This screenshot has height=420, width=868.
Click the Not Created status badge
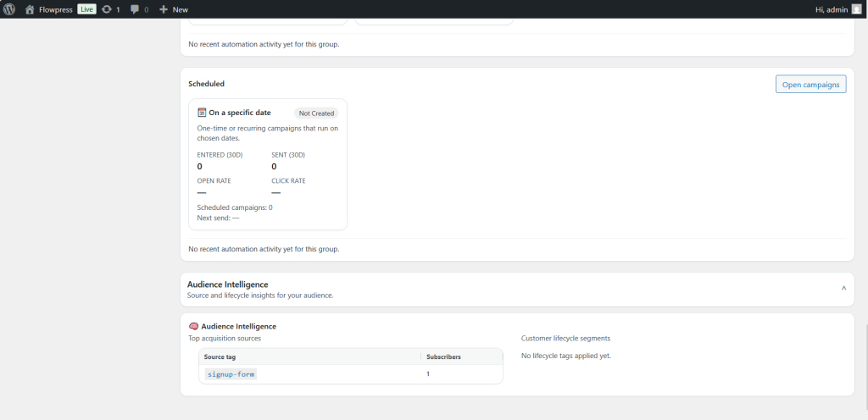coord(316,113)
